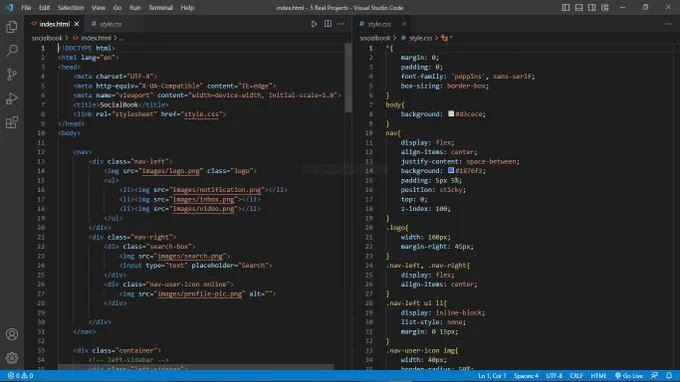Switch to the index.html tab
Image resolution: width=680 pixels, height=382 pixels.
point(54,24)
